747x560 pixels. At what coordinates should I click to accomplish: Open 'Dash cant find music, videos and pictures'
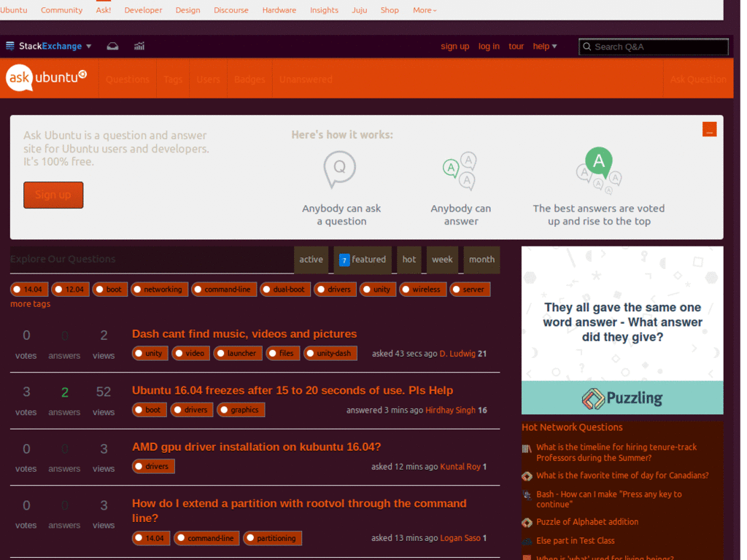pyautogui.click(x=244, y=334)
